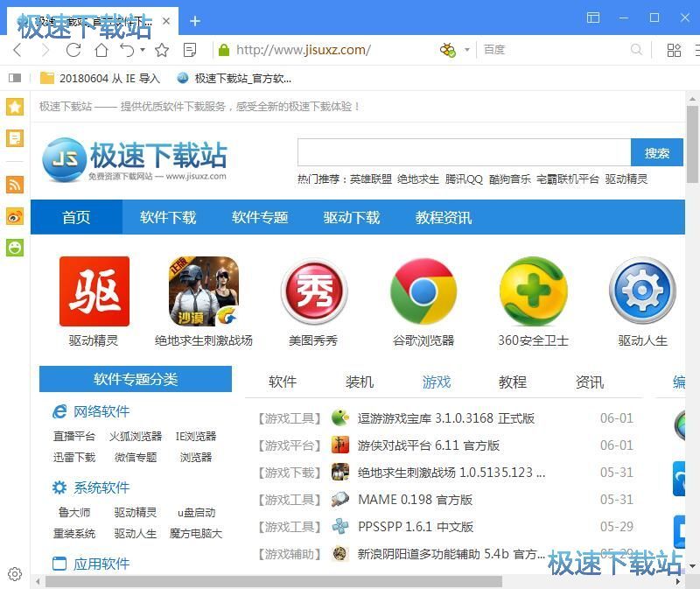Click the blue 搜索 button
Image resolution: width=700 pixels, height=589 pixels.
click(657, 152)
